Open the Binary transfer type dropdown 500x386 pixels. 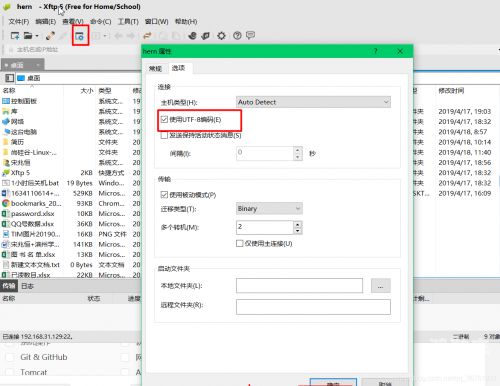click(269, 209)
